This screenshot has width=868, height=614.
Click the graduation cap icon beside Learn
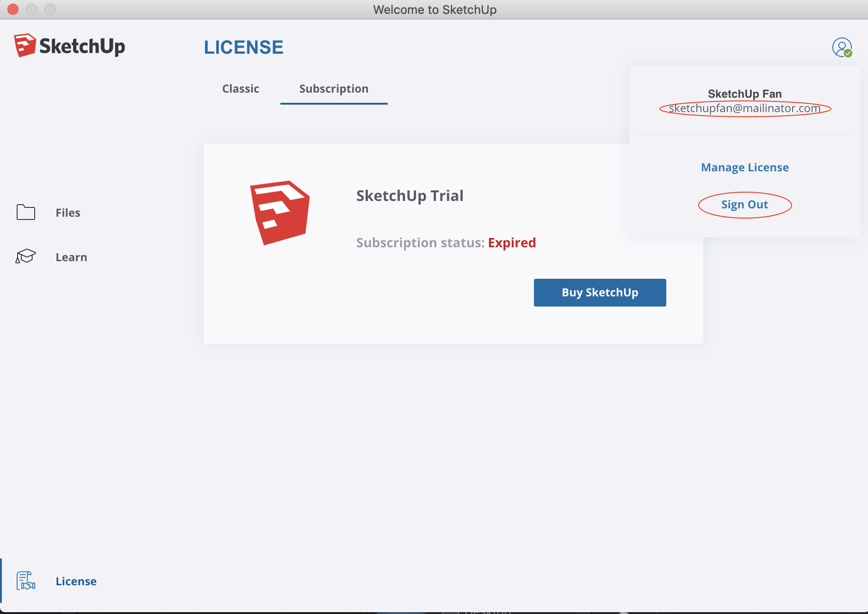pos(26,257)
